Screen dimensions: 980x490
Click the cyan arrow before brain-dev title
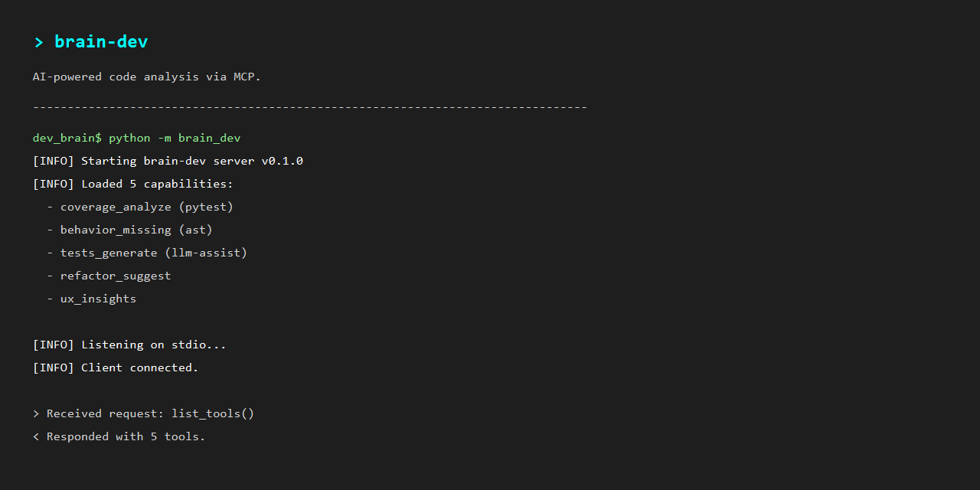pos(38,42)
